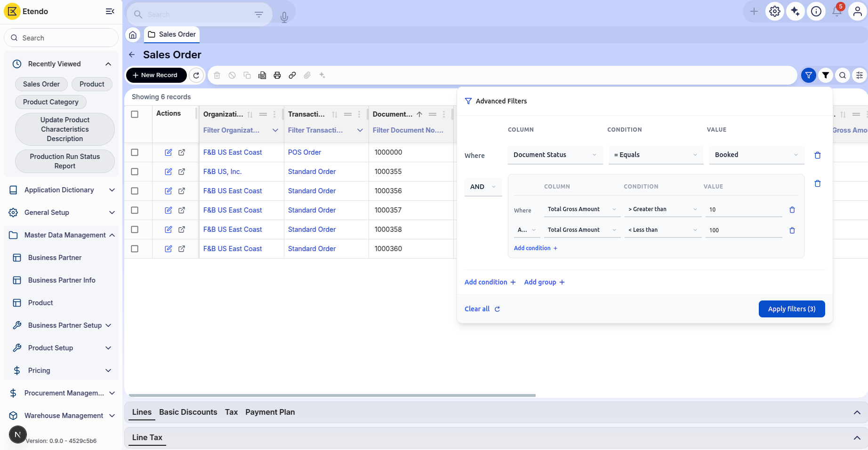Delete the Document Status filter condition
The image size is (868, 450).
click(818, 155)
